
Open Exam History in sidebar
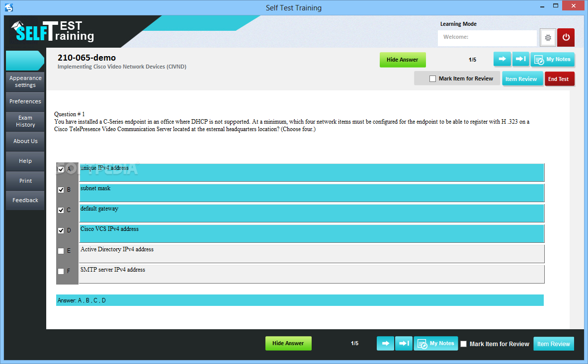pyautogui.click(x=25, y=121)
